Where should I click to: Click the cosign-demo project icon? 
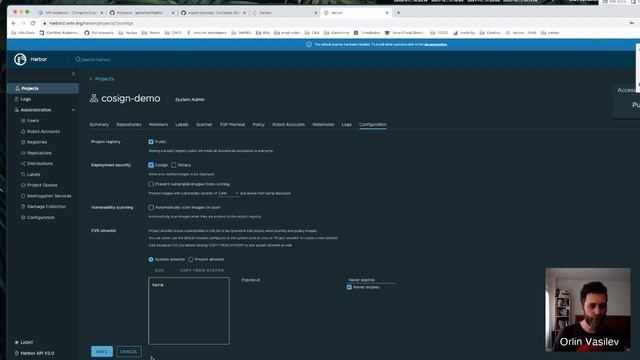point(94,98)
